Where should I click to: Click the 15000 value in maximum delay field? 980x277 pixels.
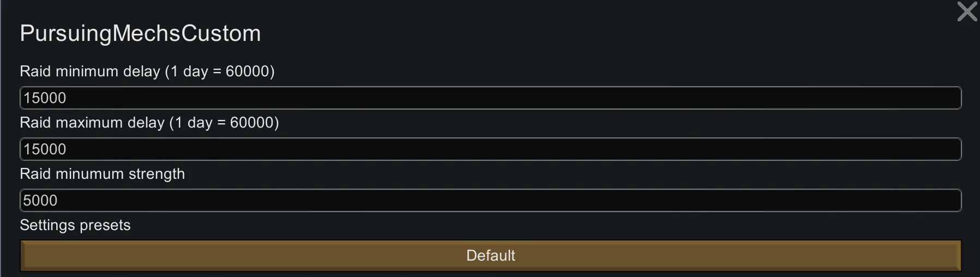click(x=45, y=149)
